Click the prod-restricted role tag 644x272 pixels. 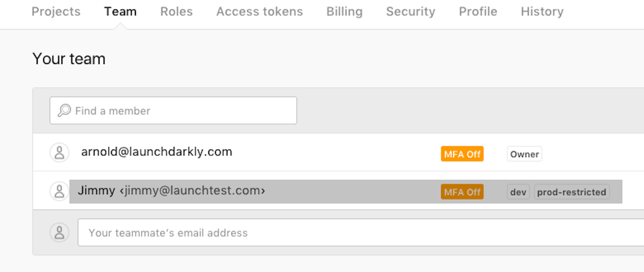coord(572,192)
